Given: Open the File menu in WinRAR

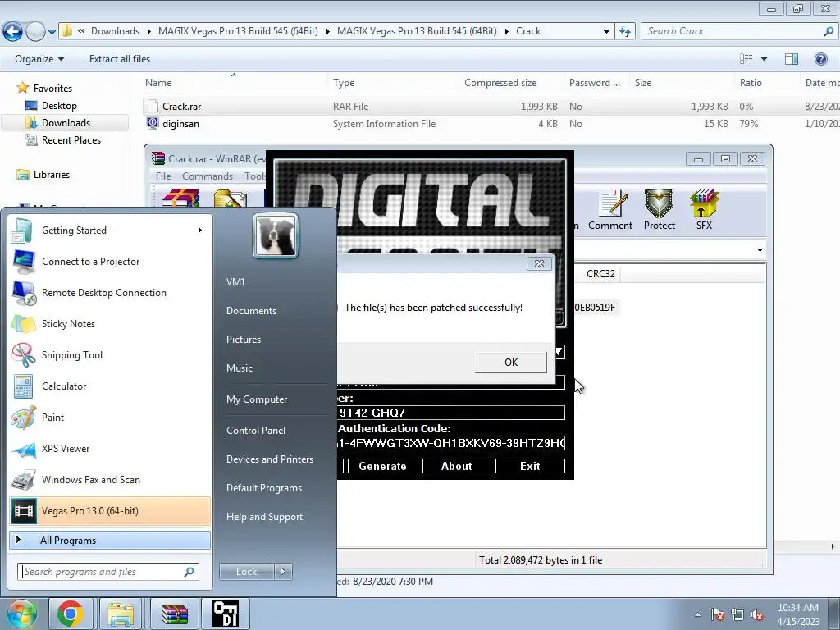Looking at the screenshot, I should pos(163,176).
